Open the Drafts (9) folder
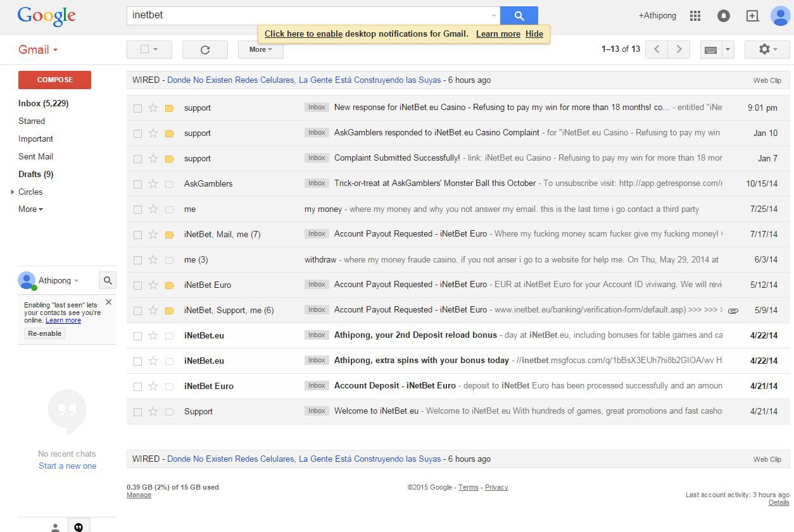 [35, 174]
